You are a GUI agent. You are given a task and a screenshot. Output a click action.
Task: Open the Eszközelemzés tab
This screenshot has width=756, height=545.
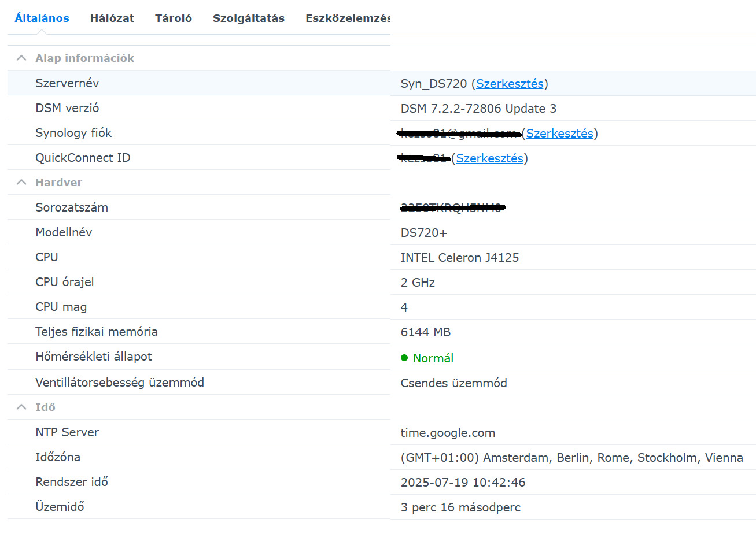(x=348, y=18)
